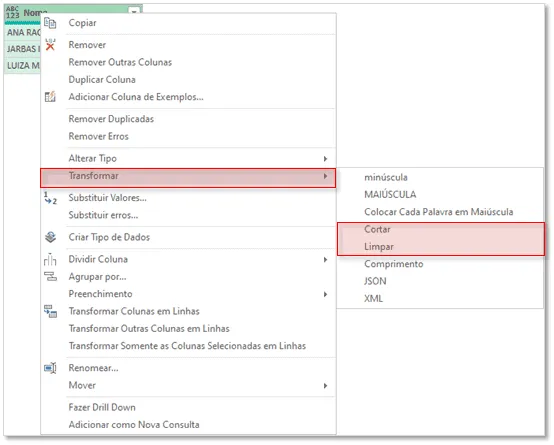The image size is (554, 445).
Task: Click the ABC123 data type icon
Action: [12, 12]
